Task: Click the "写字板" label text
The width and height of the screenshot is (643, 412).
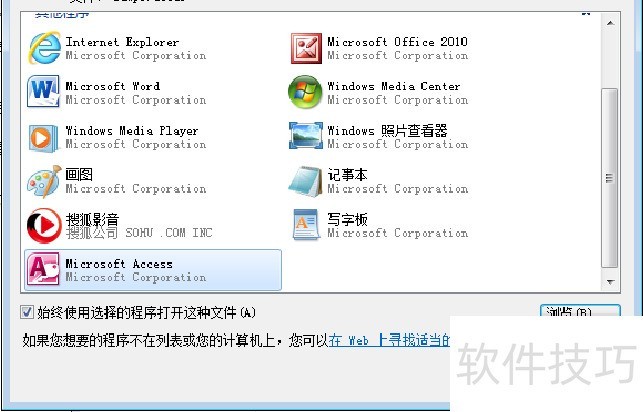Action: [x=347, y=219]
